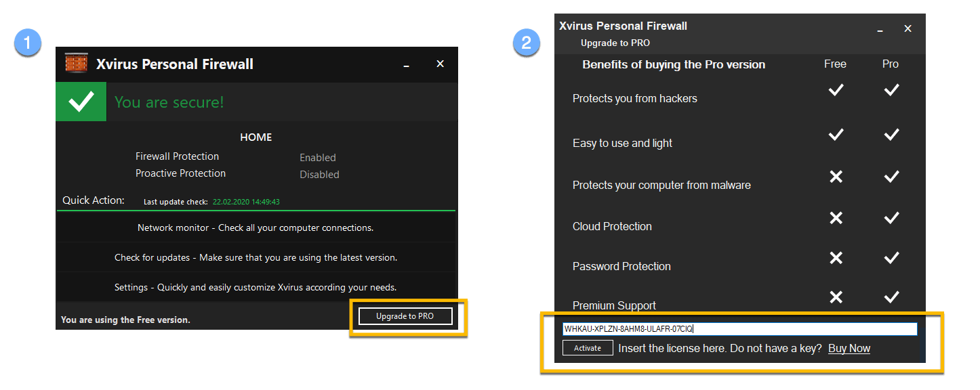Click the Free checkmark for hackers protection
The width and height of the screenshot is (980, 390).
pos(835,89)
